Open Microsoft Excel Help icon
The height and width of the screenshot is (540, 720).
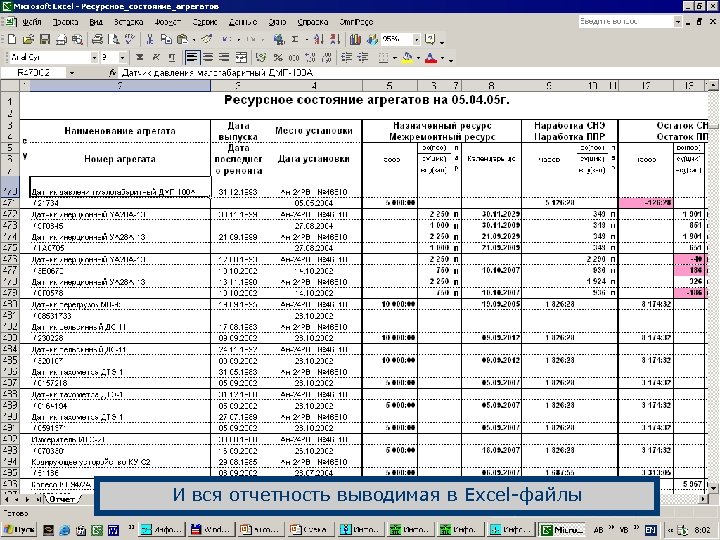click(x=430, y=39)
